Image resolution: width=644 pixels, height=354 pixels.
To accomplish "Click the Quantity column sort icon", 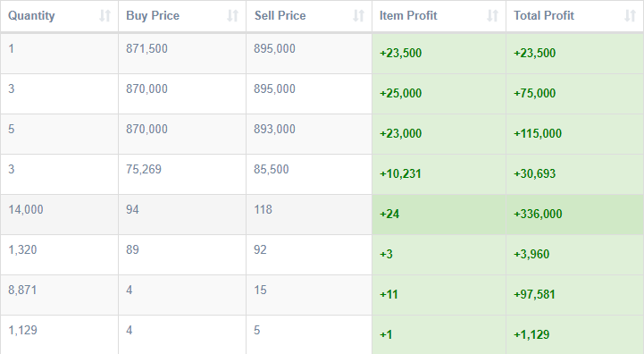I will click(x=105, y=15).
